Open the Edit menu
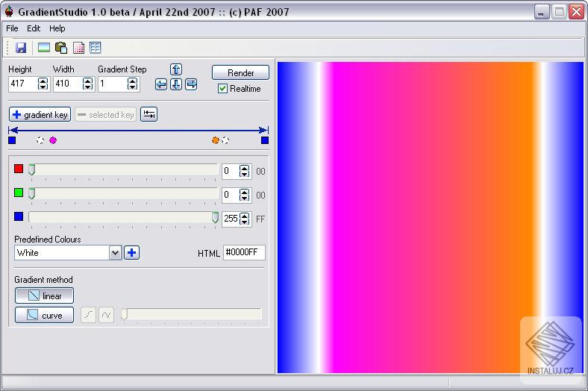Screen dimensions: 588x391 pyautogui.click(x=34, y=28)
